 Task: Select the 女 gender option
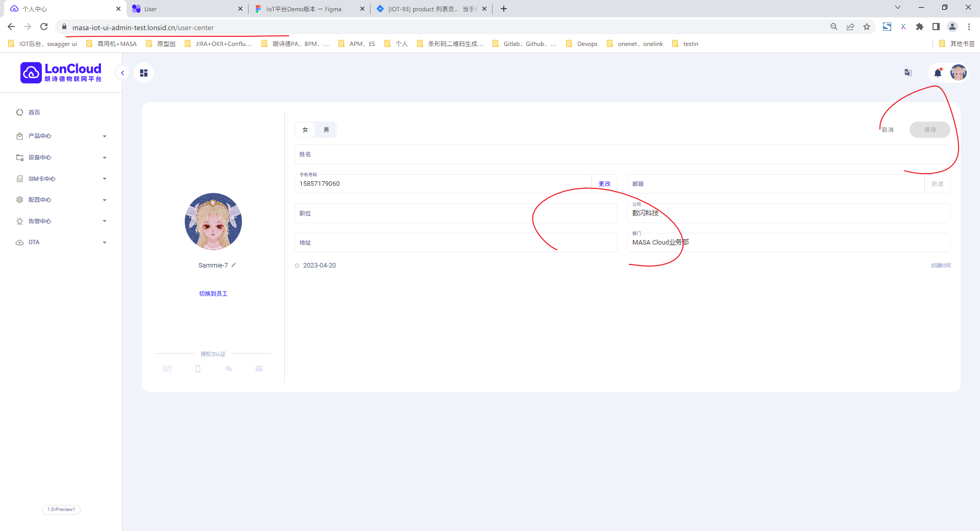305,130
